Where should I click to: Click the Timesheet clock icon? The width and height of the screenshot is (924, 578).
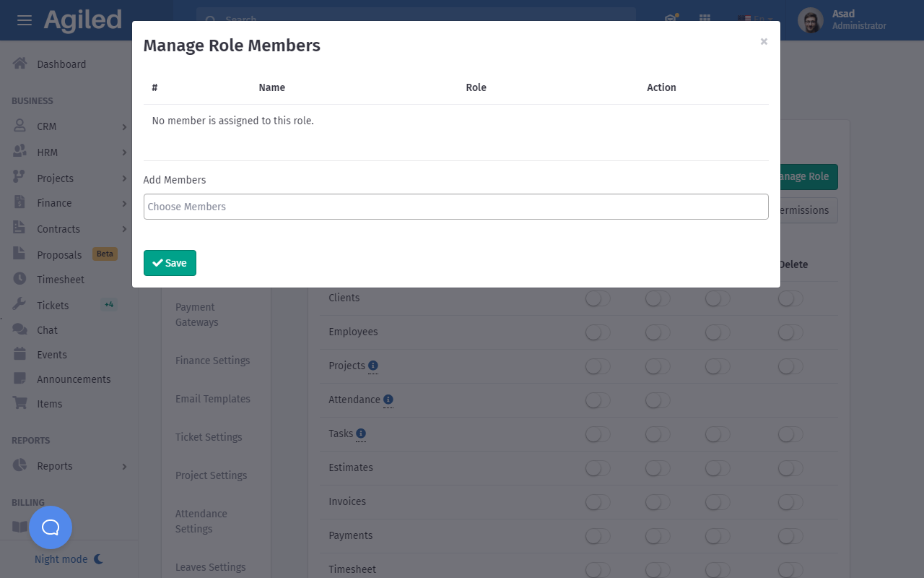click(20, 279)
